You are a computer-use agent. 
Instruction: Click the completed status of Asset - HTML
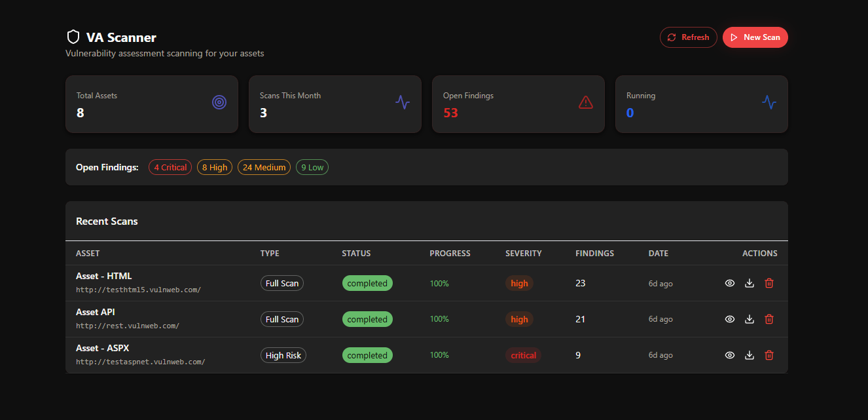click(x=367, y=283)
